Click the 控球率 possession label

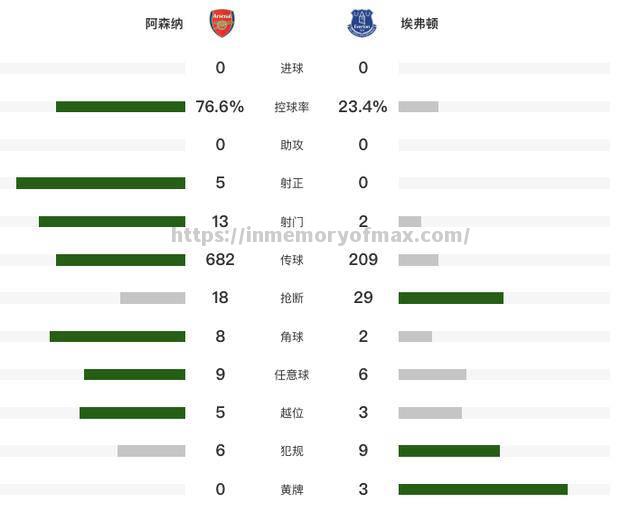[292, 107]
